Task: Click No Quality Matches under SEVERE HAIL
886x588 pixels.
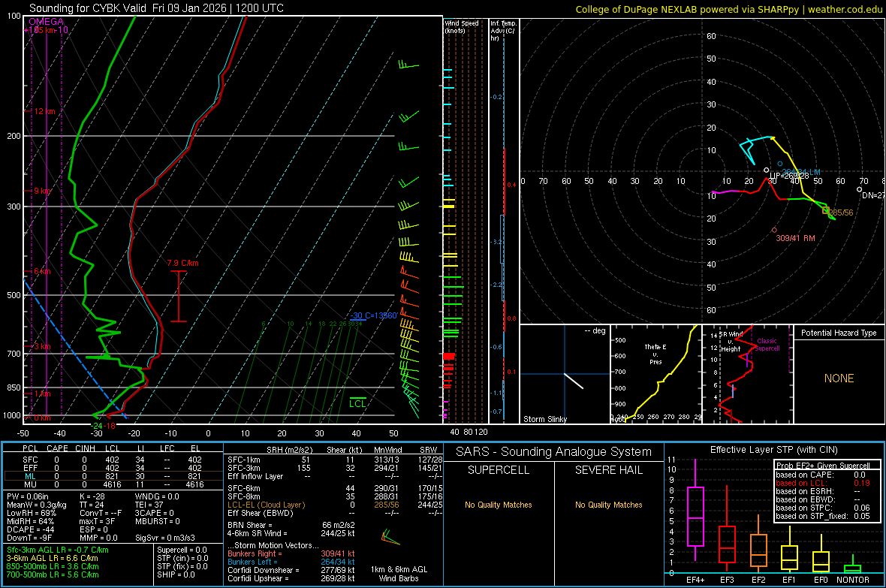Action: click(608, 505)
